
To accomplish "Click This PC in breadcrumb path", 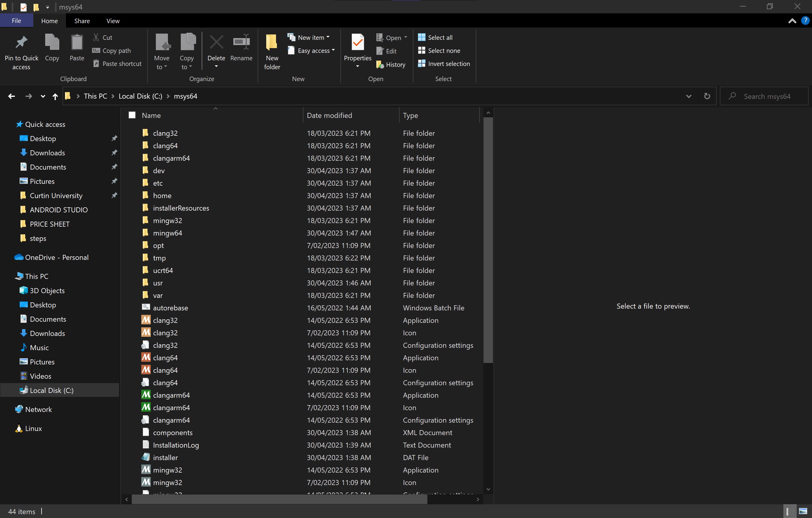I will tap(96, 96).
